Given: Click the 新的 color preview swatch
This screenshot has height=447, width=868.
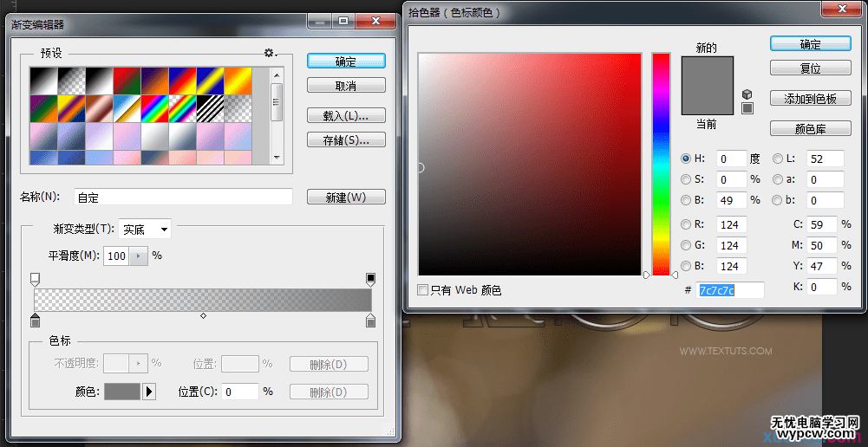Looking at the screenshot, I should coord(708,71).
